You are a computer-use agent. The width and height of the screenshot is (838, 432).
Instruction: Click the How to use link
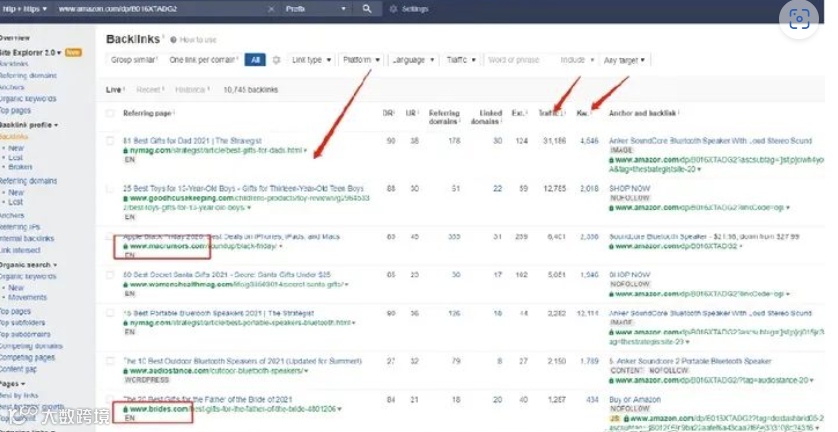tap(198, 40)
